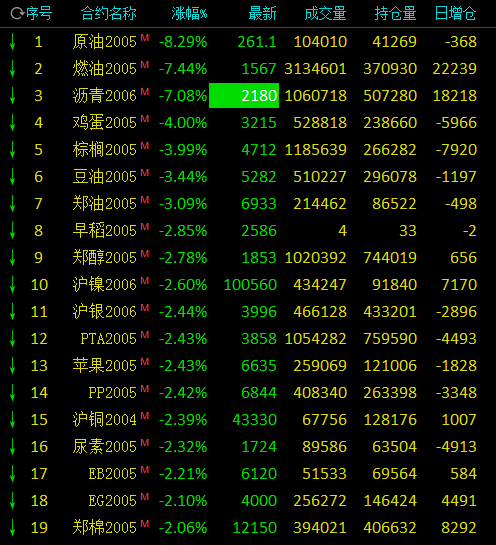This screenshot has width=496, height=545.
Task: Open the 燃油2005 contract row
Action: click(243, 68)
